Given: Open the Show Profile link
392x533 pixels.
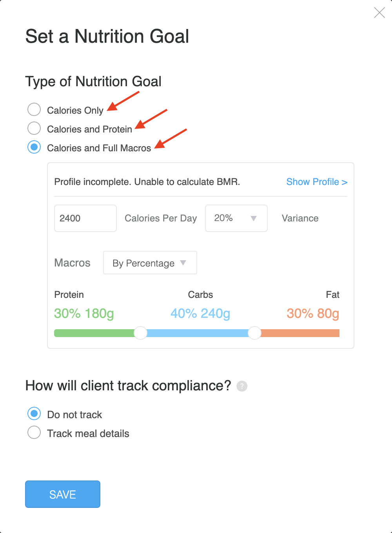Looking at the screenshot, I should tap(317, 182).
